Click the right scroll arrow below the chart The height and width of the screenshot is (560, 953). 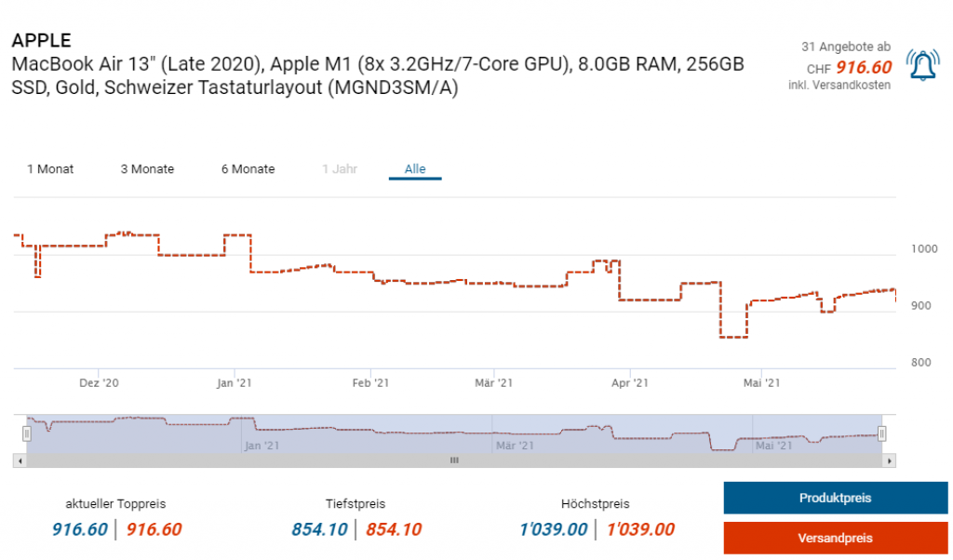tap(890, 460)
